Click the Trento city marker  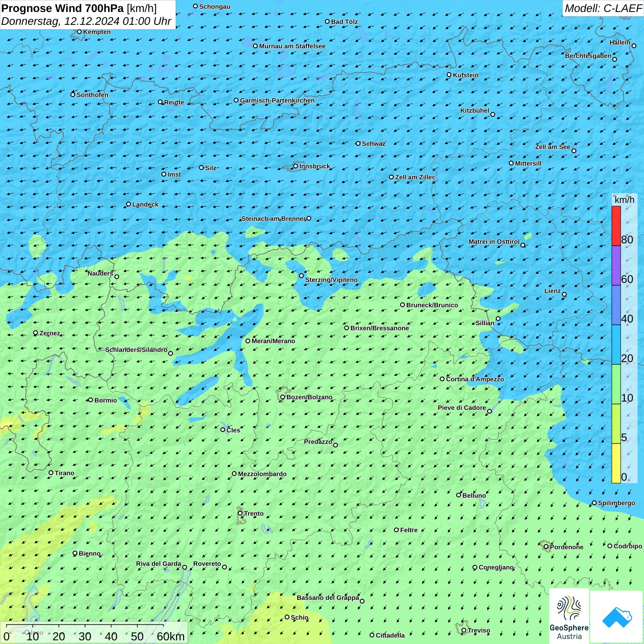click(240, 513)
